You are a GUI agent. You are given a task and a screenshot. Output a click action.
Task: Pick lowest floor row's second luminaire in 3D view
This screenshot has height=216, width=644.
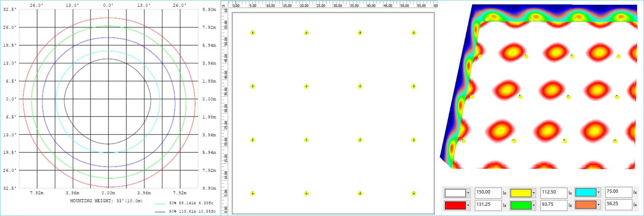point(514,141)
